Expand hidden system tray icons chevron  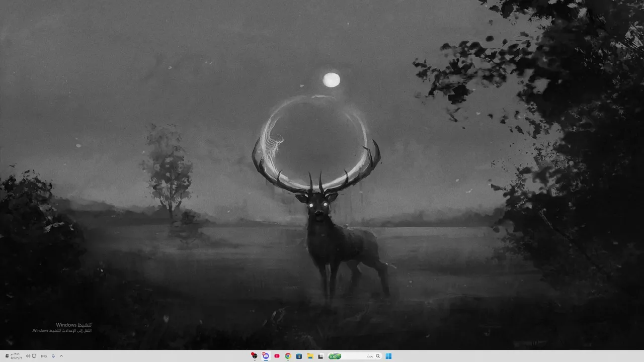pos(61,356)
